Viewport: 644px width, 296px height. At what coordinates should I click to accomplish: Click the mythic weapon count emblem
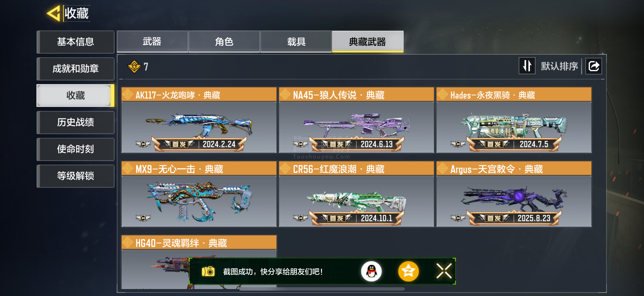(x=134, y=67)
